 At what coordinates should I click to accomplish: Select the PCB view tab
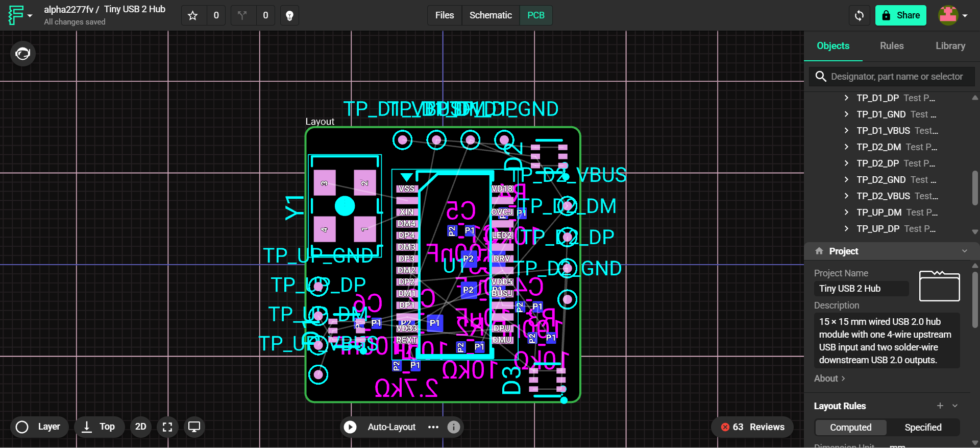click(536, 15)
